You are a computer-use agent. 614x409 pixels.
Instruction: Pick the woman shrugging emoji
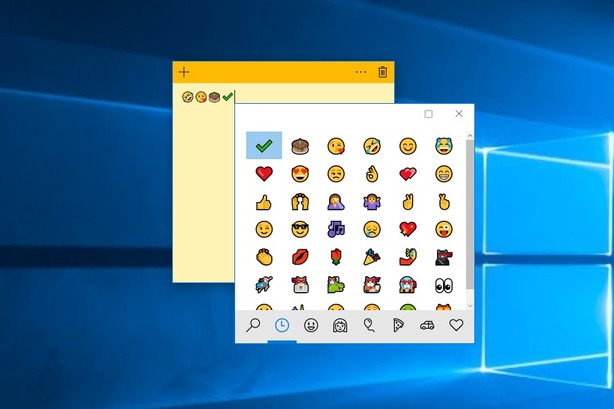coord(372,202)
